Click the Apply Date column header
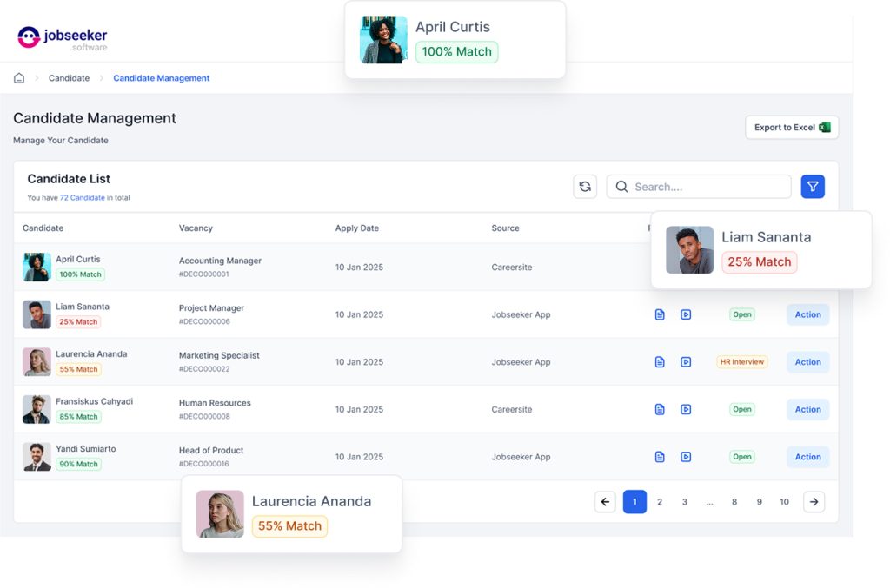The width and height of the screenshot is (890, 588). [357, 228]
